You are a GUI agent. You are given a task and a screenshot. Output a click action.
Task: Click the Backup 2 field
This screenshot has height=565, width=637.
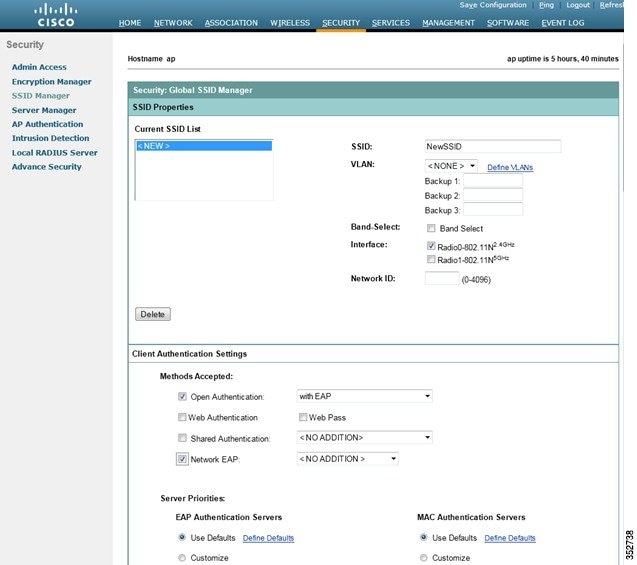coord(493,196)
